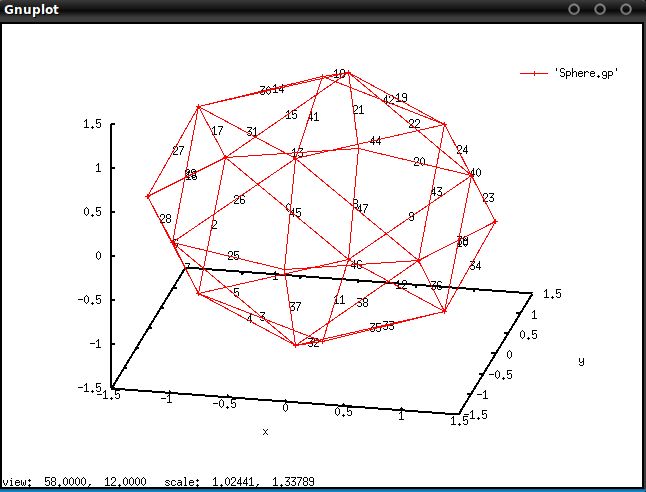Click the vertical axis tick label 1.5
The image size is (646, 492).
pos(92,124)
